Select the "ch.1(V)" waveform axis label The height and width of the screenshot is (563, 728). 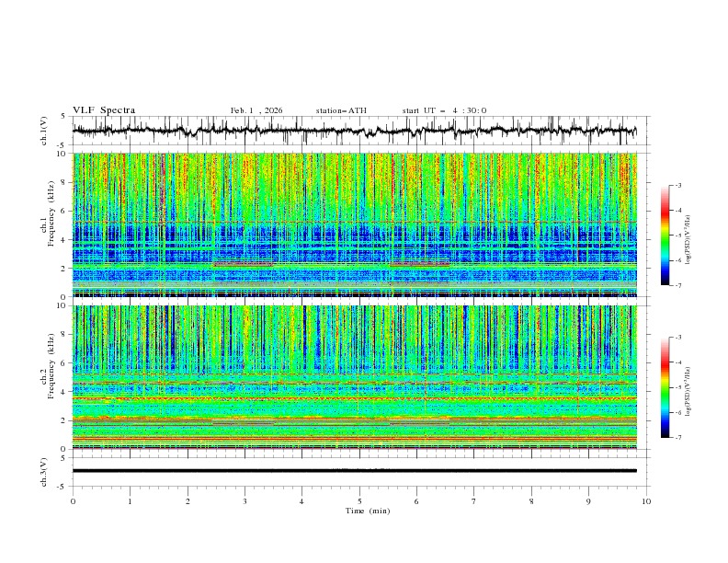[x=44, y=131]
